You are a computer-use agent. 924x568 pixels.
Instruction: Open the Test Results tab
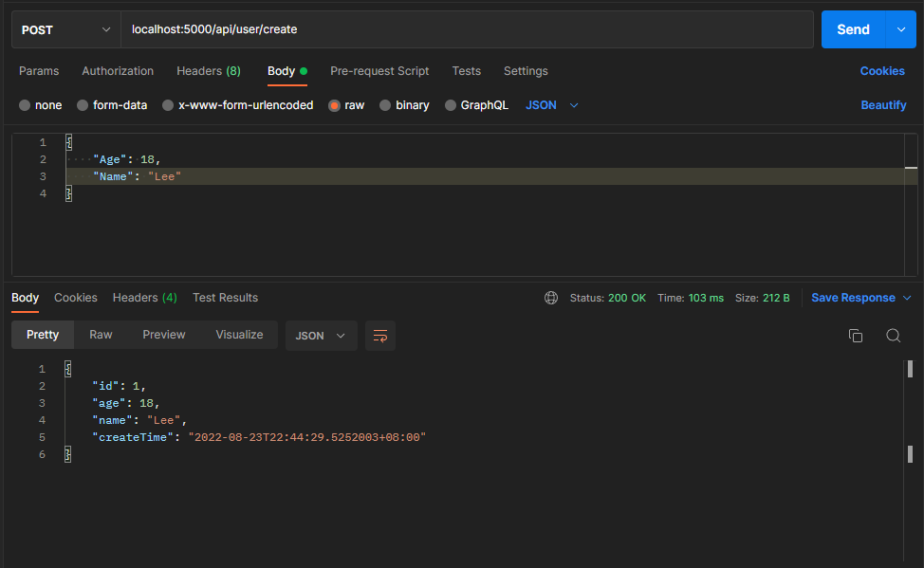(225, 297)
